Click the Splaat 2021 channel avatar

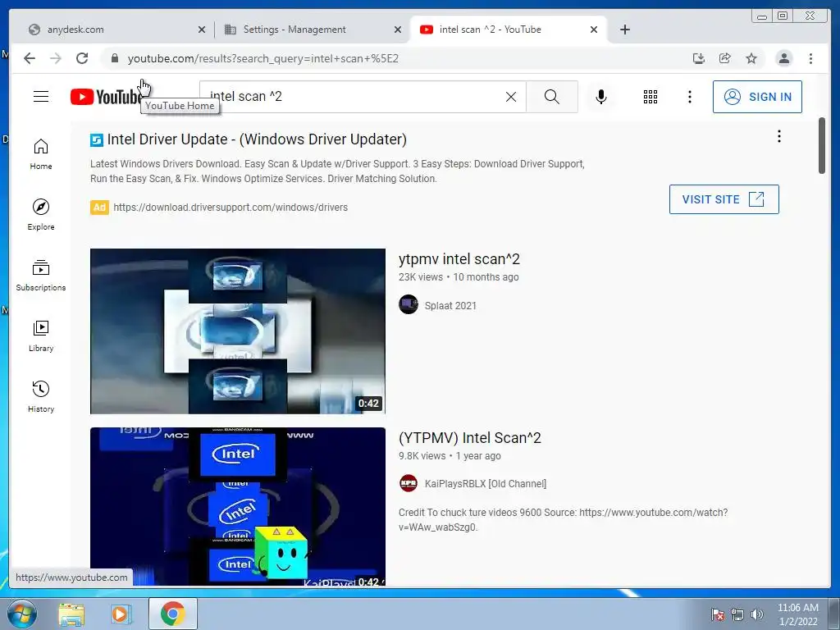[x=409, y=305]
